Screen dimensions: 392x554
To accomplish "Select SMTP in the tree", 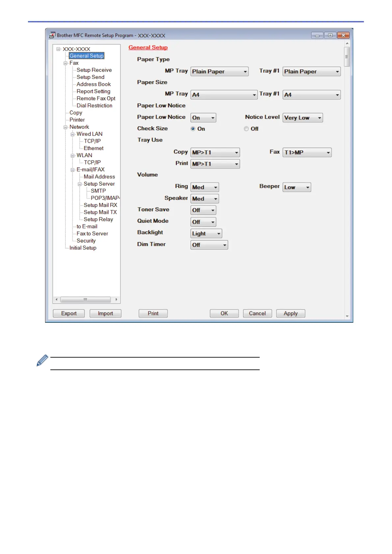I will tap(98, 191).
